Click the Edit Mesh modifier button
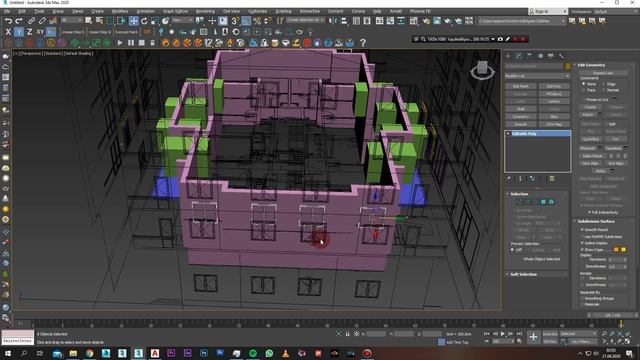Image resolution: width=640 pixels, height=360 pixels. tap(520, 86)
